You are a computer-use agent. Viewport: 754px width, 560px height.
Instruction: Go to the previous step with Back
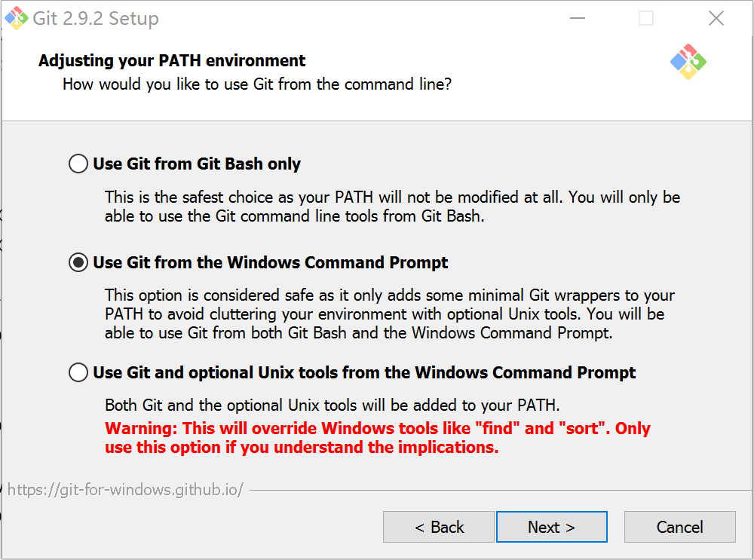pos(439,527)
